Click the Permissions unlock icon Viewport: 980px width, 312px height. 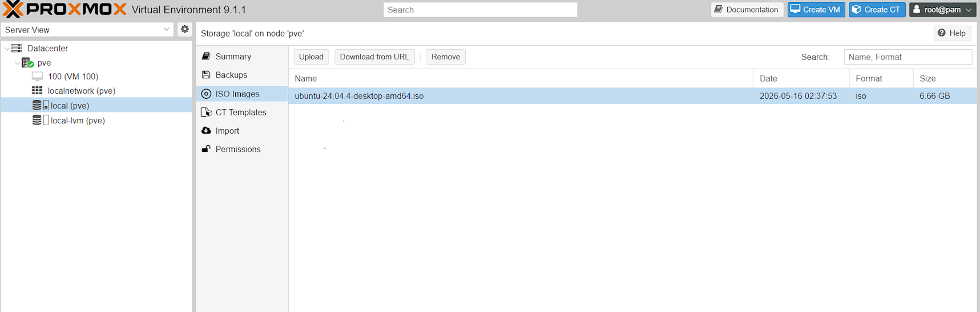click(206, 149)
